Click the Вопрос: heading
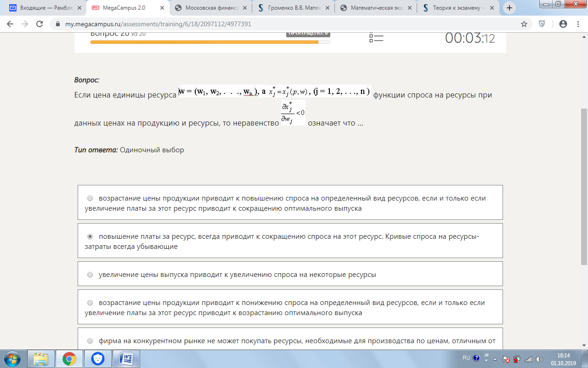588x368 pixels. 87,80
